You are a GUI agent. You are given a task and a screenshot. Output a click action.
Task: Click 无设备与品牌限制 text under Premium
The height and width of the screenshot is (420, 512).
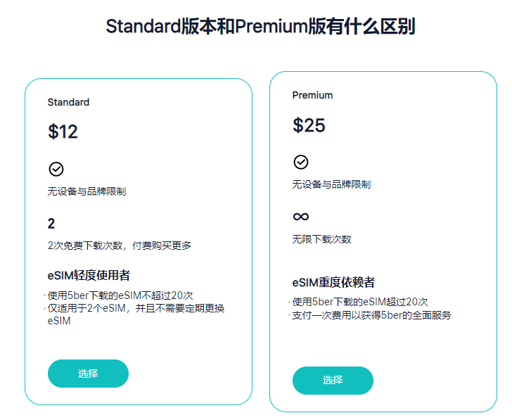[331, 184]
